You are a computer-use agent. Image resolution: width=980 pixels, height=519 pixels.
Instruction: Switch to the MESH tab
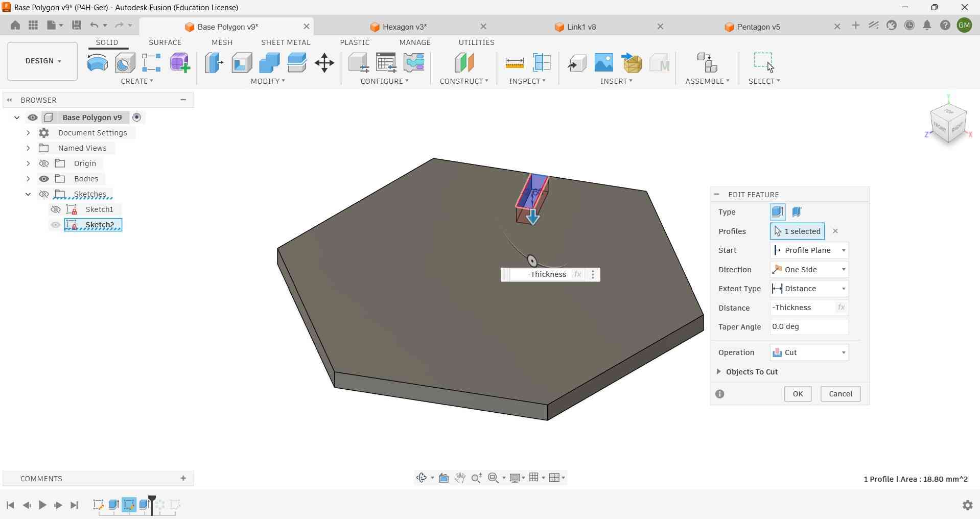pyautogui.click(x=222, y=42)
